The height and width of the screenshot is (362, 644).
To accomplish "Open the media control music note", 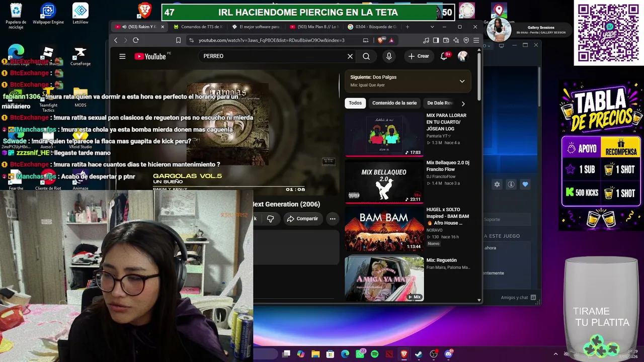I will [x=426, y=40].
